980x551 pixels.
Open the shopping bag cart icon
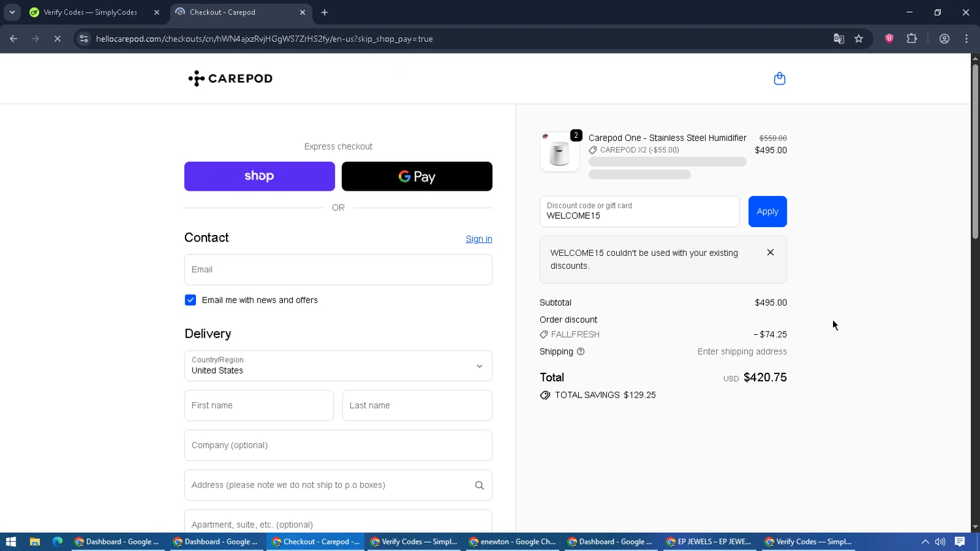coord(779,78)
